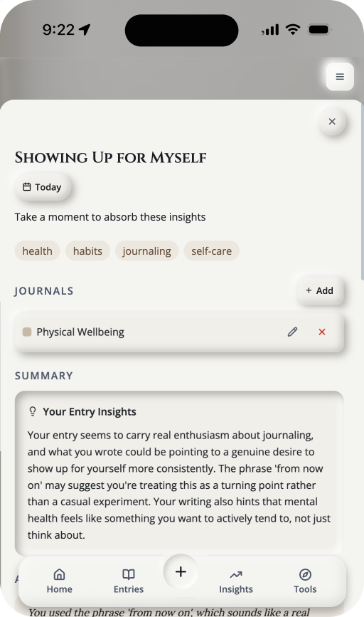The height and width of the screenshot is (617, 364).
Task: Choose the journaling tag chip
Action: coord(146,251)
